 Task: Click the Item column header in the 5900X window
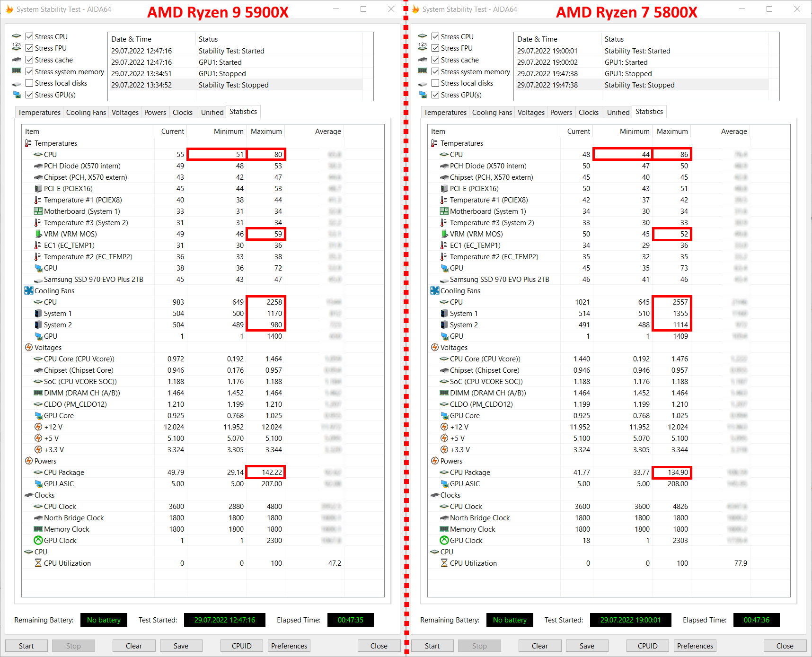click(88, 131)
